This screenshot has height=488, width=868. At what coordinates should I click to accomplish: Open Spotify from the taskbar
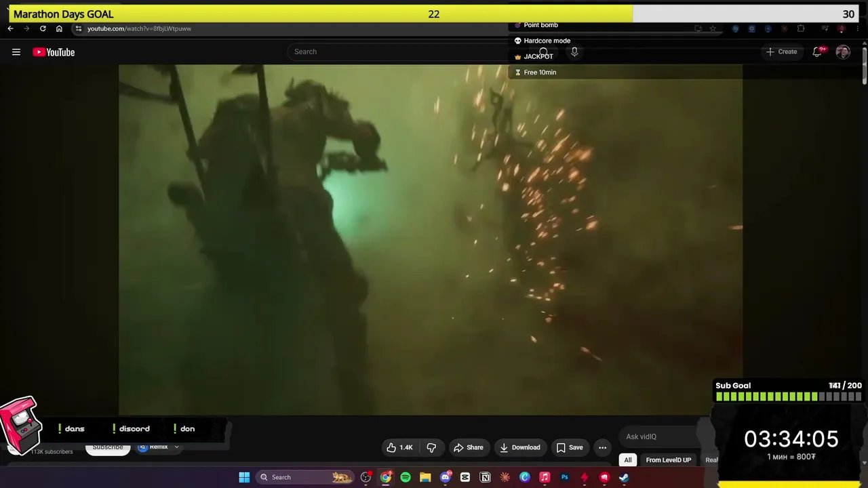click(x=406, y=477)
